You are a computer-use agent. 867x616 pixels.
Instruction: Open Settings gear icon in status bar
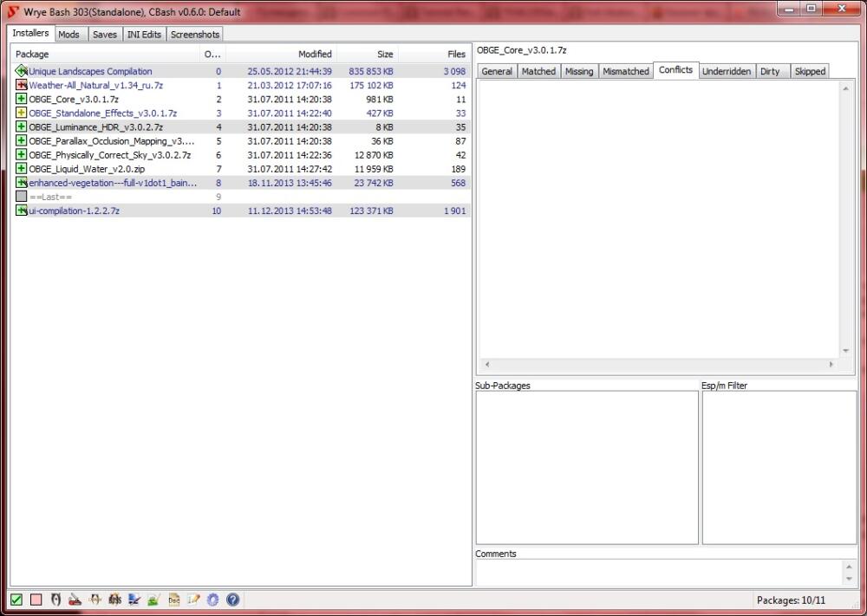pyautogui.click(x=213, y=600)
